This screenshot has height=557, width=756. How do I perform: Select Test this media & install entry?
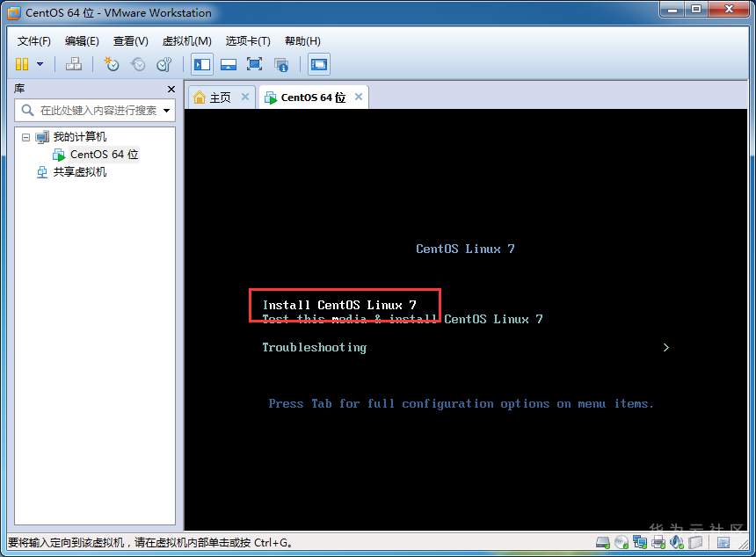point(403,319)
